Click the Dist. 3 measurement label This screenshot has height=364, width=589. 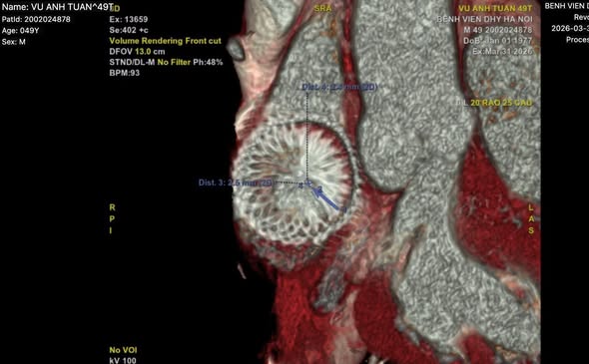[236, 182]
